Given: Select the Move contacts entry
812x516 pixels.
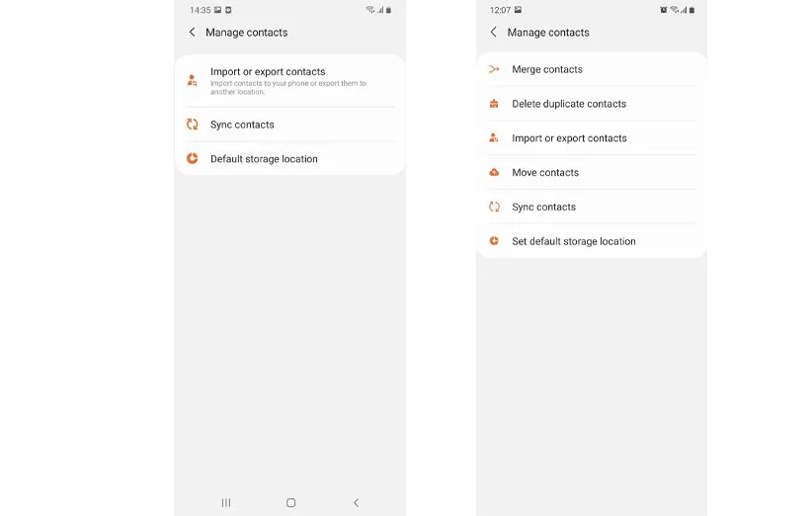Looking at the screenshot, I should pyautogui.click(x=592, y=173).
